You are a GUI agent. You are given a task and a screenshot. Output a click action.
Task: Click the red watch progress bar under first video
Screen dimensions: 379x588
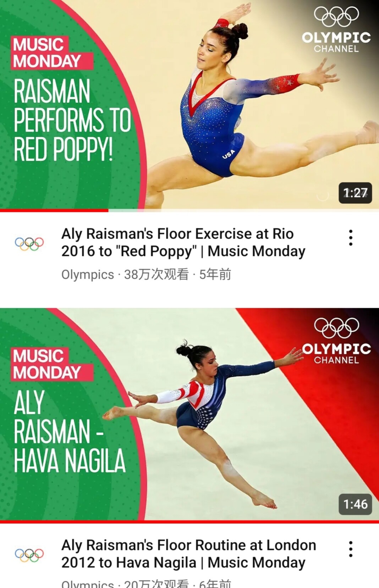tap(54, 211)
